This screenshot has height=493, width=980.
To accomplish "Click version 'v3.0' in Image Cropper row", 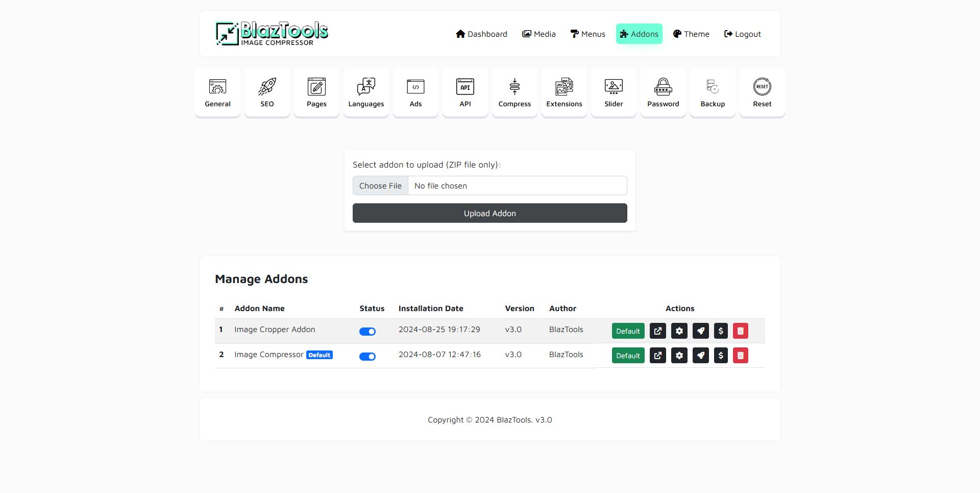I will pyautogui.click(x=513, y=330).
